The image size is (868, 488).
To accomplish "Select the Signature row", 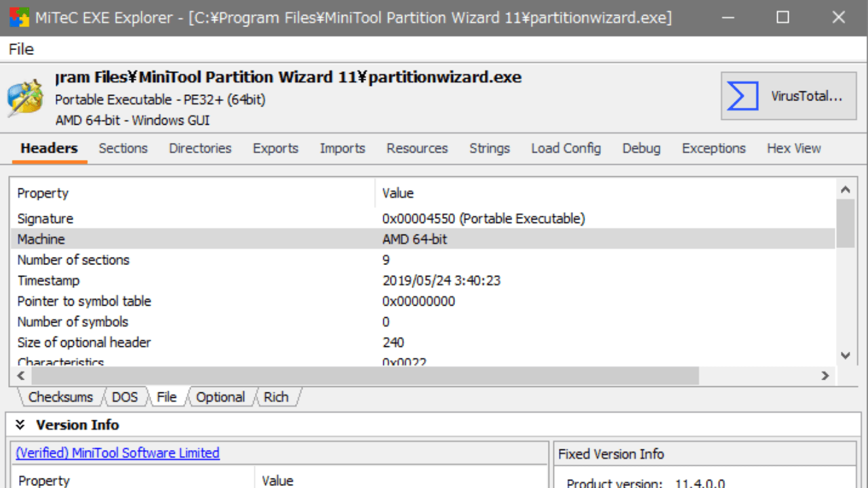I will [x=423, y=219].
